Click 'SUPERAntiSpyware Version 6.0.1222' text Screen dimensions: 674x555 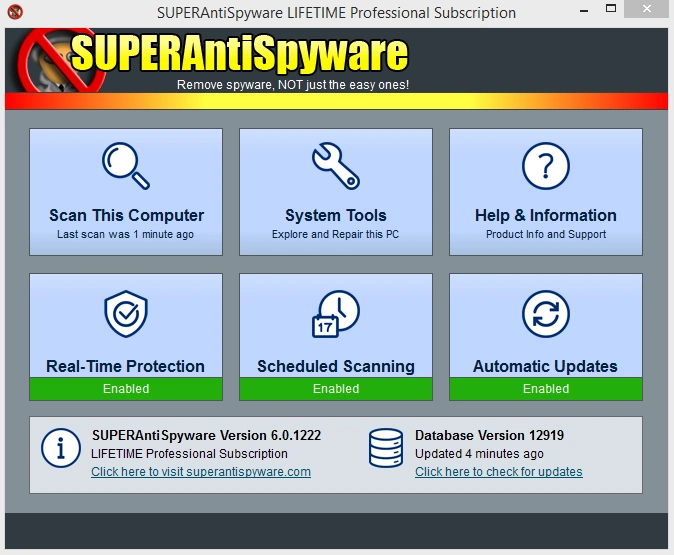(206, 435)
